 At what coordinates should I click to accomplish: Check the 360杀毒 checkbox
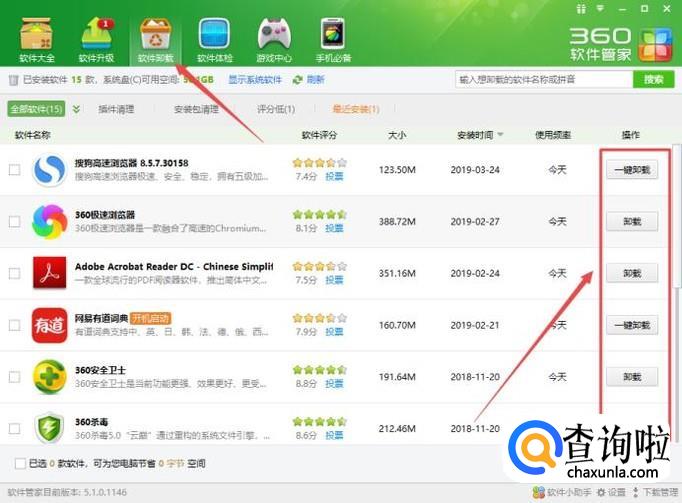point(14,428)
